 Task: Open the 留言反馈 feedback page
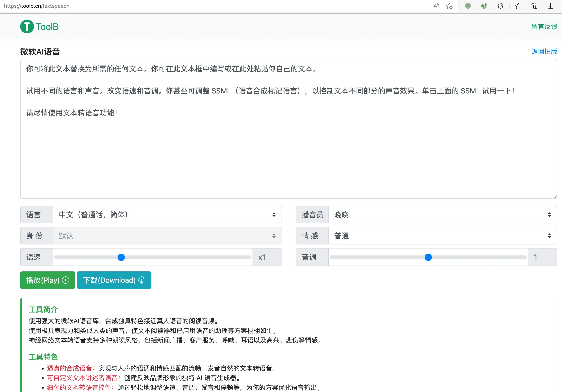tap(544, 26)
